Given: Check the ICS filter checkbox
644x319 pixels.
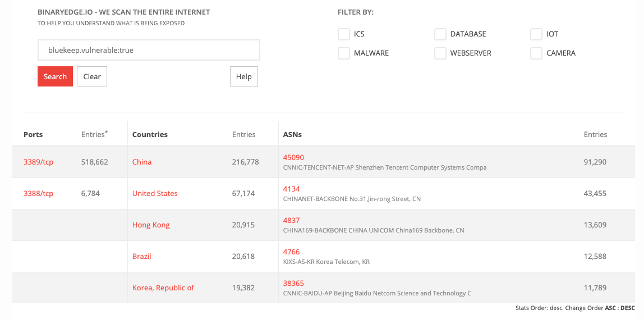Looking at the screenshot, I should (x=344, y=34).
